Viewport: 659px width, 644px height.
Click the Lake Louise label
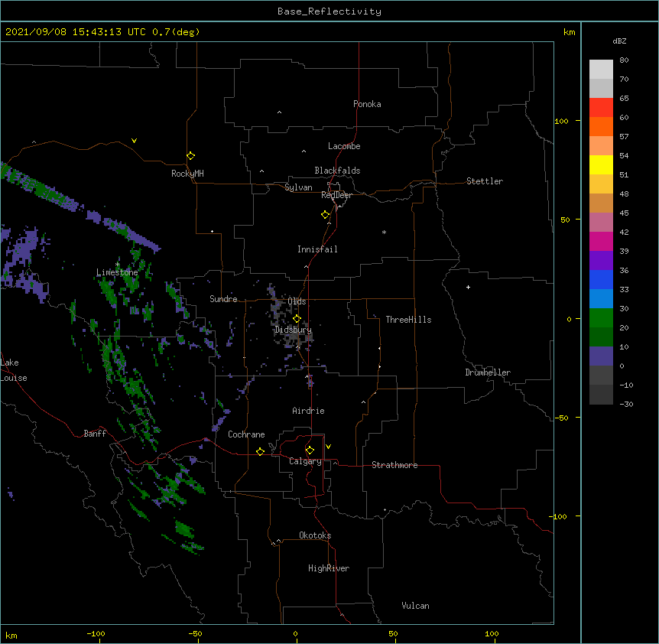click(14, 370)
